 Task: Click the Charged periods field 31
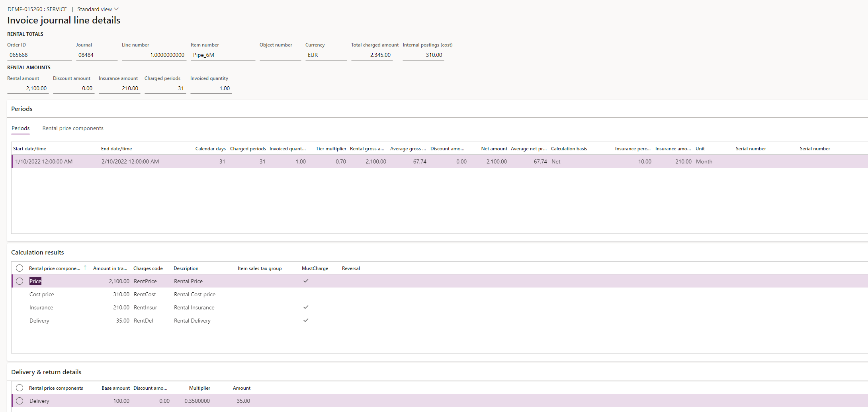[165, 88]
